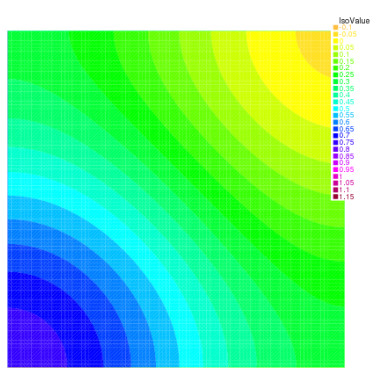Select the 0 yellow legend swatch
This screenshot has height=372, width=377.
pos(335,41)
